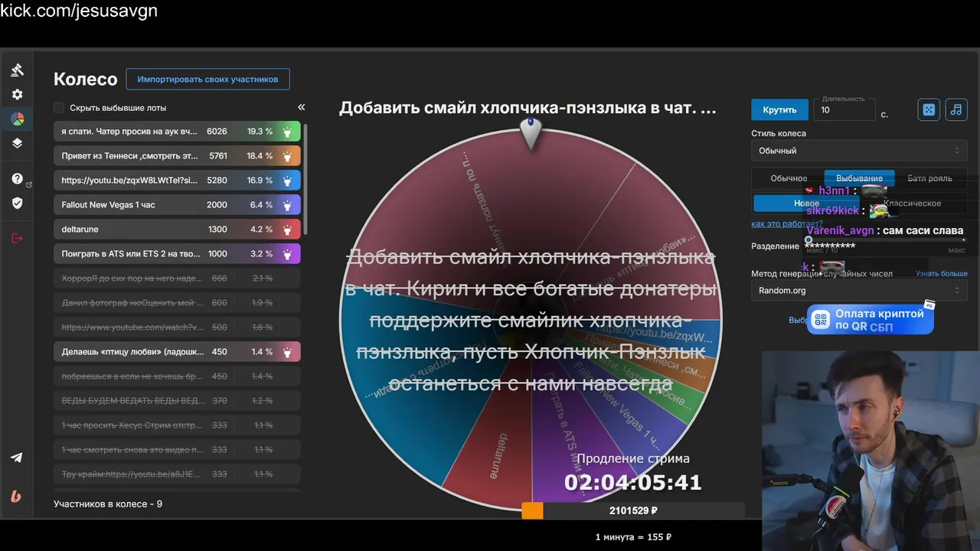Open the orange Boosty sidebar icon
The width and height of the screenshot is (980, 551).
16,497
